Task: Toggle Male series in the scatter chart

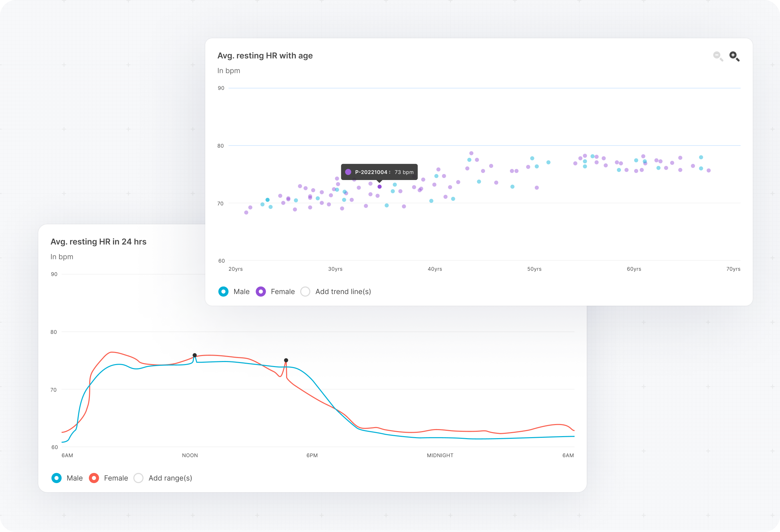Action: tap(223, 292)
